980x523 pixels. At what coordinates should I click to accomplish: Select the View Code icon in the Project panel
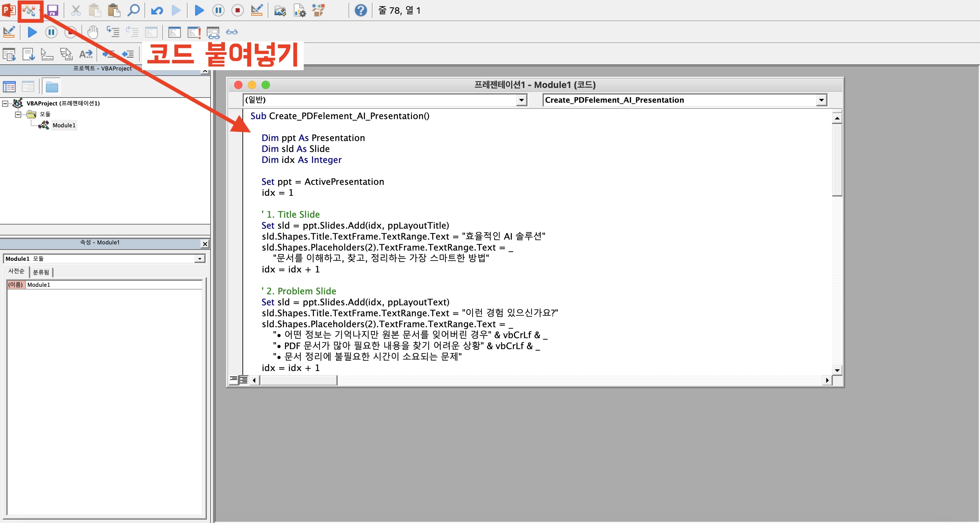[x=10, y=86]
